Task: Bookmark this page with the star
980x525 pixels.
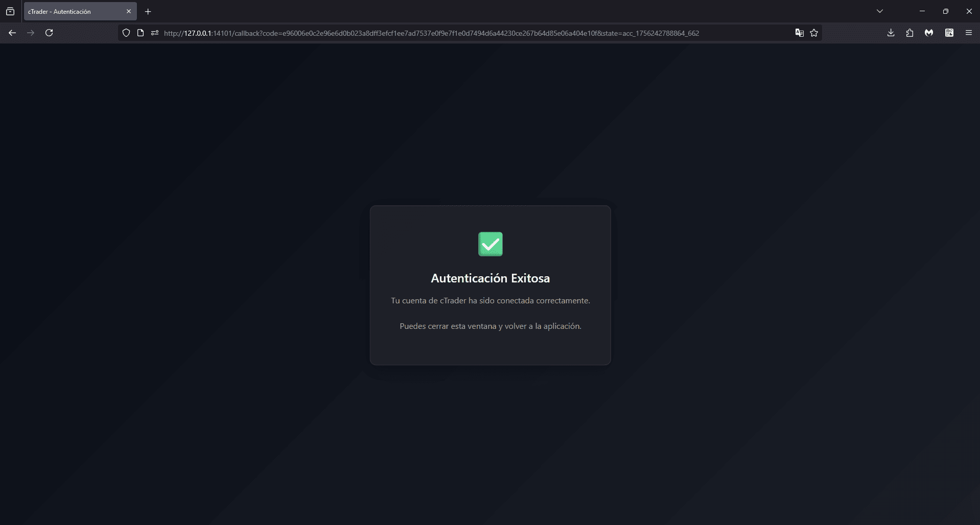Action: tap(814, 33)
